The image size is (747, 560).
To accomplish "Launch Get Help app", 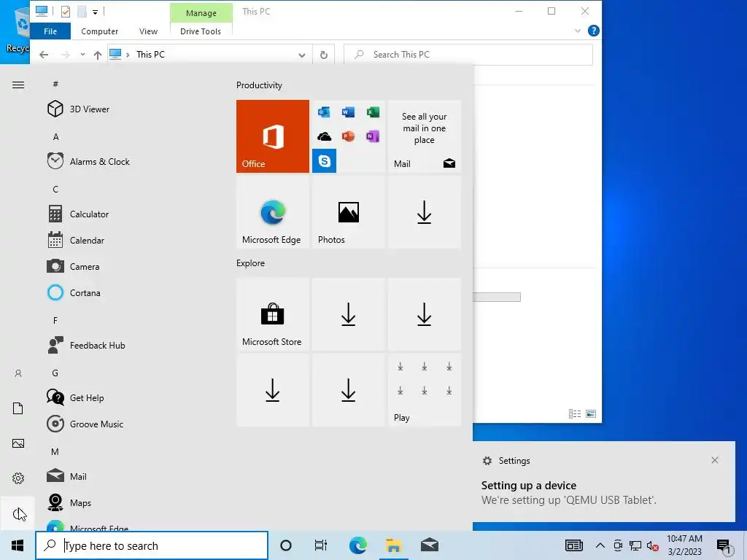I will coord(75,397).
